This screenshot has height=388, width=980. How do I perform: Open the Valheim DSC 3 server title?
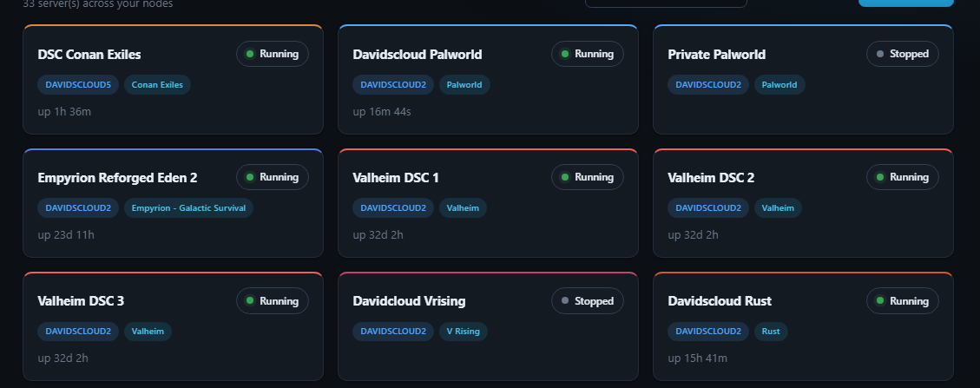click(x=81, y=301)
